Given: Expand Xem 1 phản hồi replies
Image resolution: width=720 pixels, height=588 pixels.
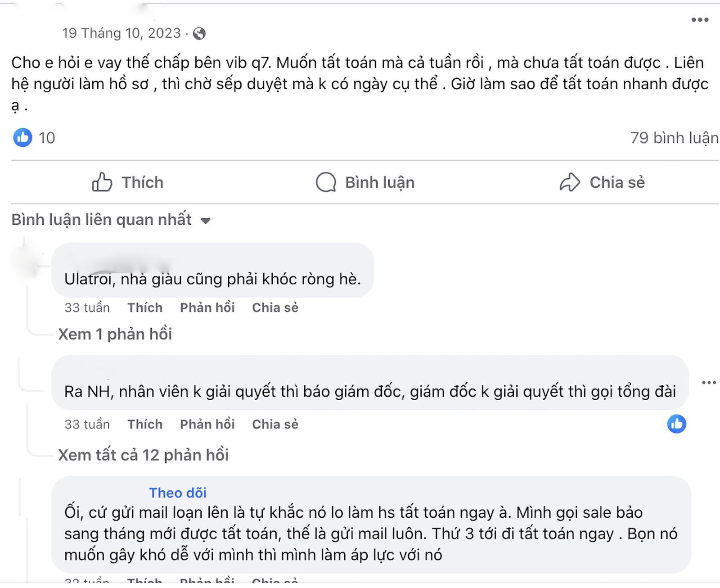Looking at the screenshot, I should click(x=115, y=334).
